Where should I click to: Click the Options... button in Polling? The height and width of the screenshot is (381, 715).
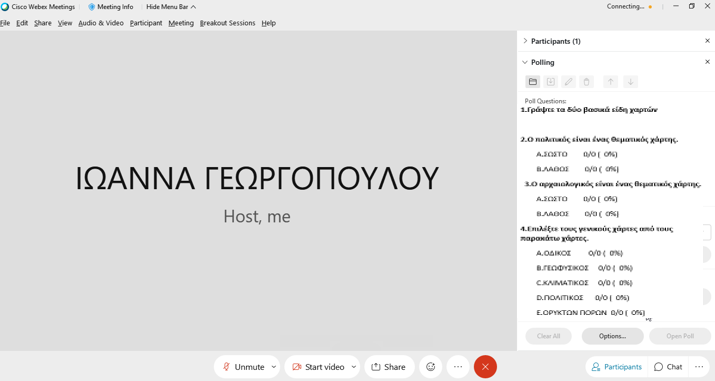click(x=612, y=336)
